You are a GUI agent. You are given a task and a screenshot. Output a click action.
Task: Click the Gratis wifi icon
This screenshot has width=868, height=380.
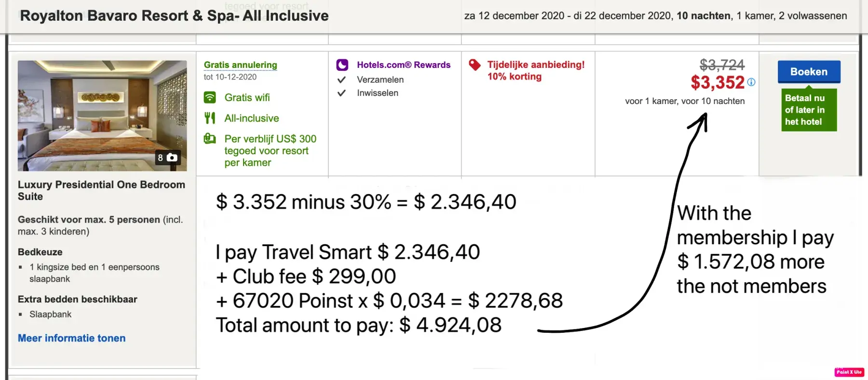(210, 98)
